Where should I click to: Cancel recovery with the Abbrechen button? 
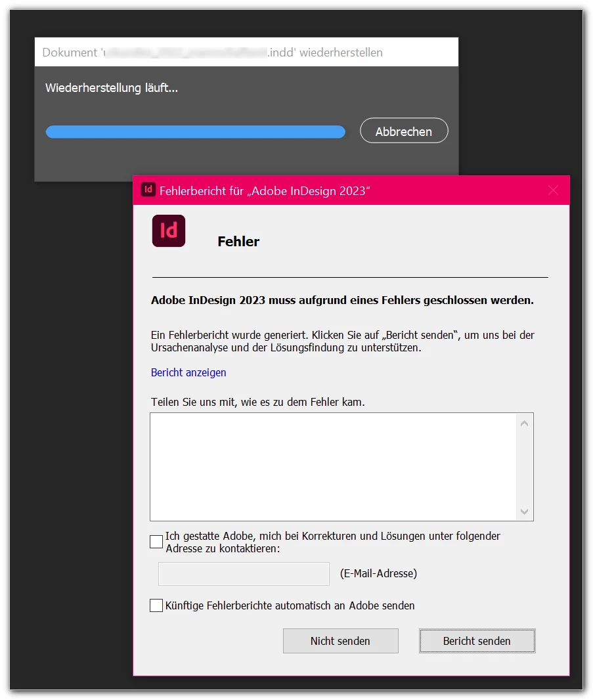click(404, 131)
